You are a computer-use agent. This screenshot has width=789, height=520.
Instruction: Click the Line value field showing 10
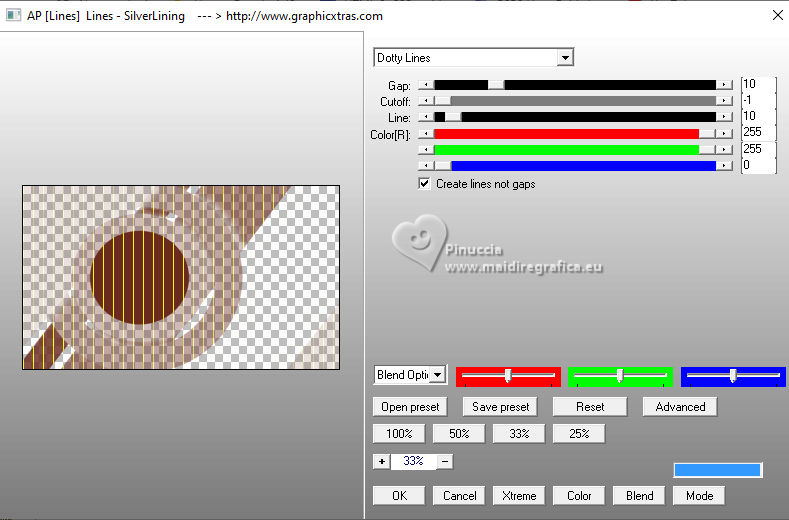click(758, 116)
